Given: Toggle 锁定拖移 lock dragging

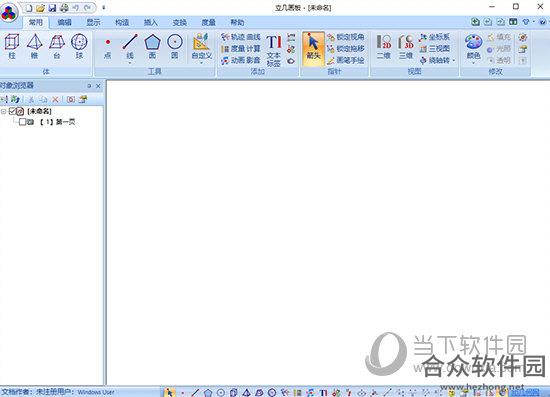Looking at the screenshot, I should tap(346, 48).
